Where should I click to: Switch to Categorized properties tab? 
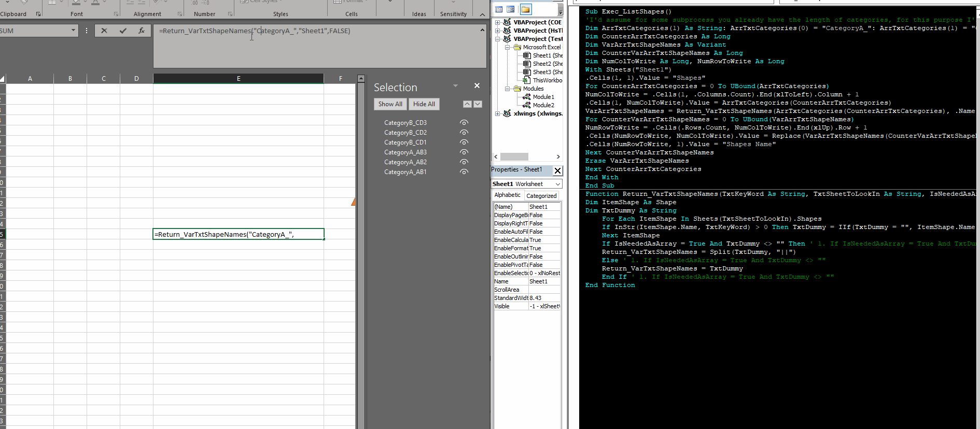pos(541,196)
